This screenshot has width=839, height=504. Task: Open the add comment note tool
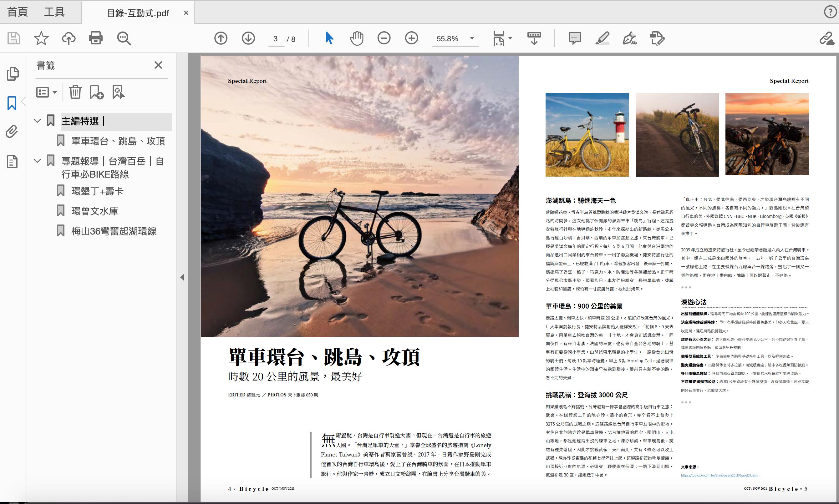click(575, 38)
